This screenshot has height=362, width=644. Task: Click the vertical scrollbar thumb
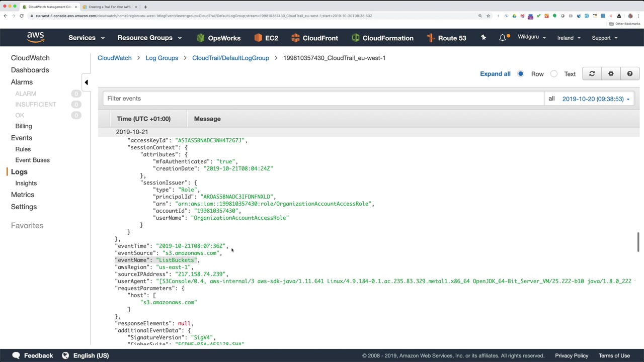(638, 242)
